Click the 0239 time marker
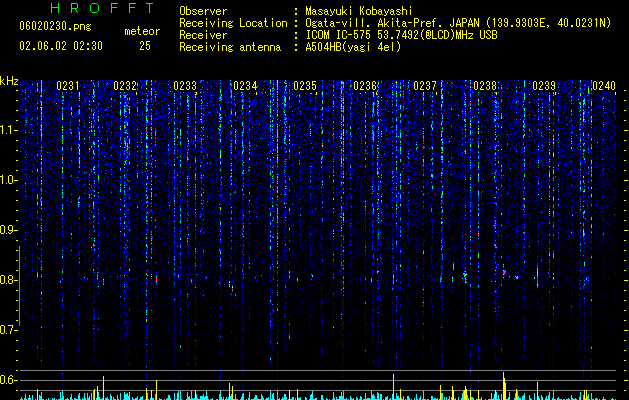Viewport: 629px width, 400px height. (x=544, y=86)
